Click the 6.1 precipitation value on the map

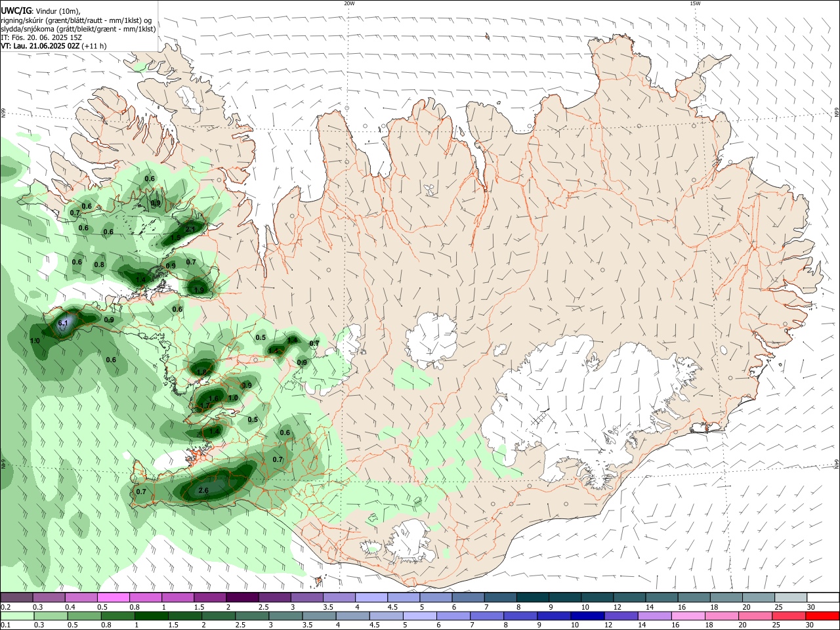pos(63,323)
